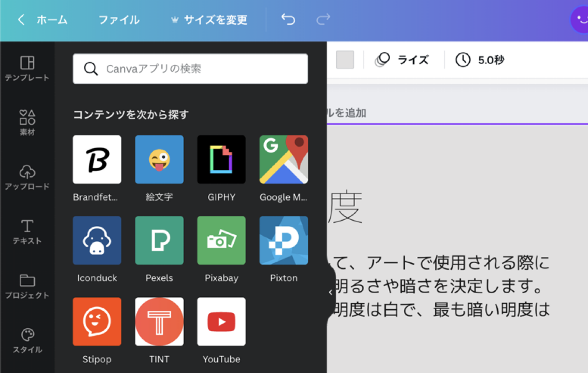Open the テキスト text panel
Viewport: 588px width, 373px height.
pos(27,232)
